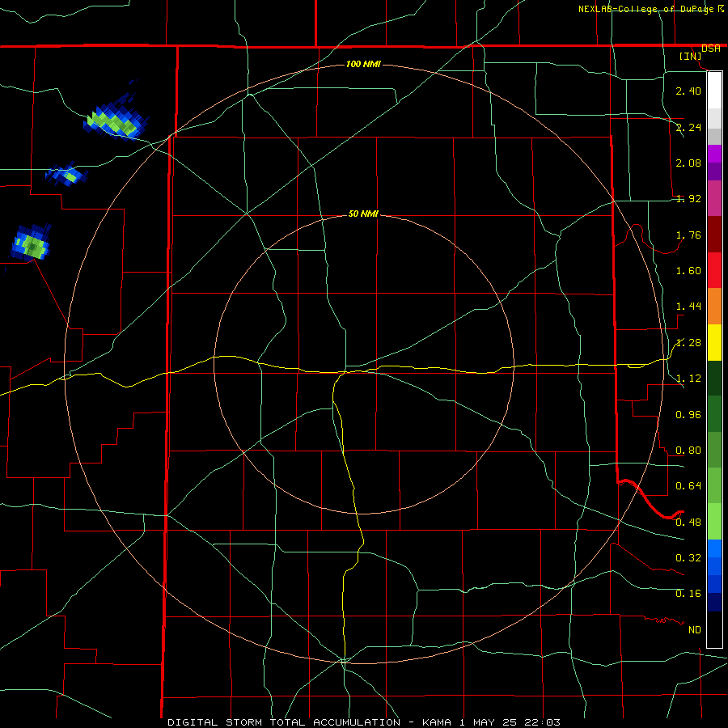The image size is (728, 728).
Task: Click the 1.44 legend value
Action: pos(688,307)
